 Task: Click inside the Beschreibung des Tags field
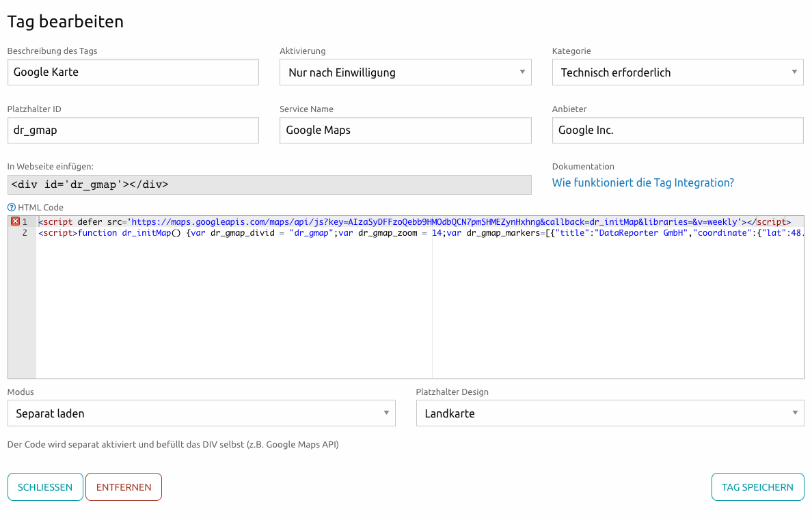pos(133,72)
